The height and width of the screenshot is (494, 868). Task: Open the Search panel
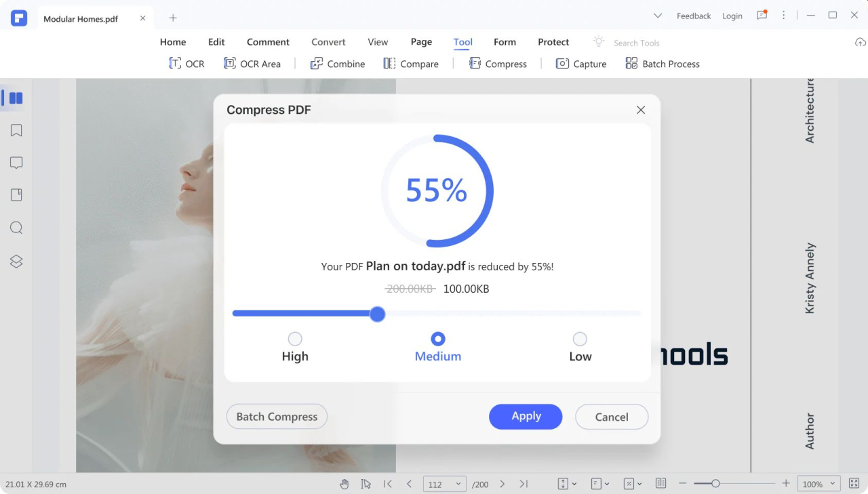(16, 228)
